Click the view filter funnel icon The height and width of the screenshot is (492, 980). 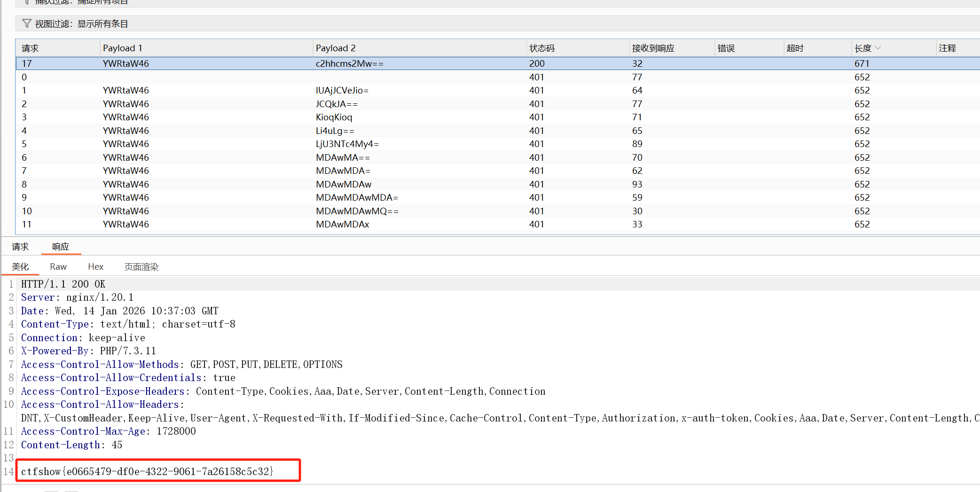click(27, 23)
